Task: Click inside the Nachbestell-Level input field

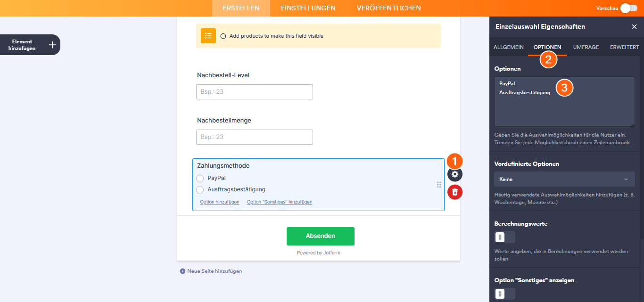Action: (254, 91)
